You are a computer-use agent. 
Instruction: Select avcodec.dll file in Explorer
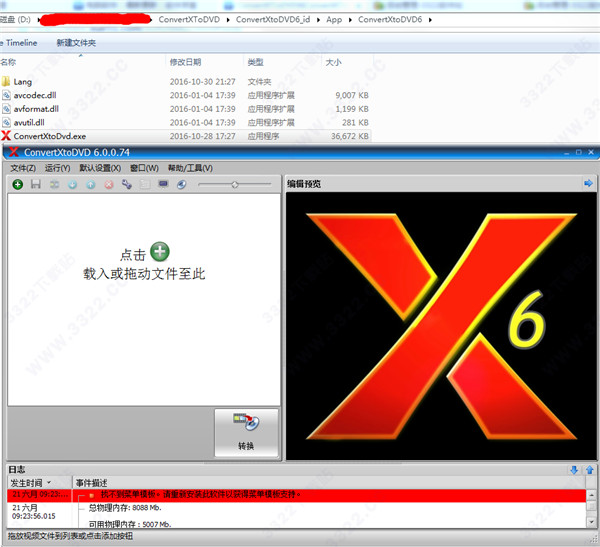(x=35, y=95)
